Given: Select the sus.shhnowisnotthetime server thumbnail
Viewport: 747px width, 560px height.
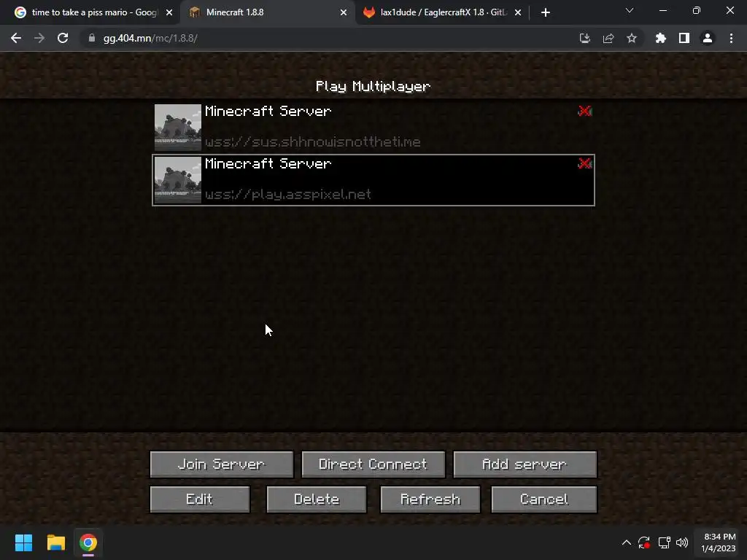Looking at the screenshot, I should (x=178, y=128).
